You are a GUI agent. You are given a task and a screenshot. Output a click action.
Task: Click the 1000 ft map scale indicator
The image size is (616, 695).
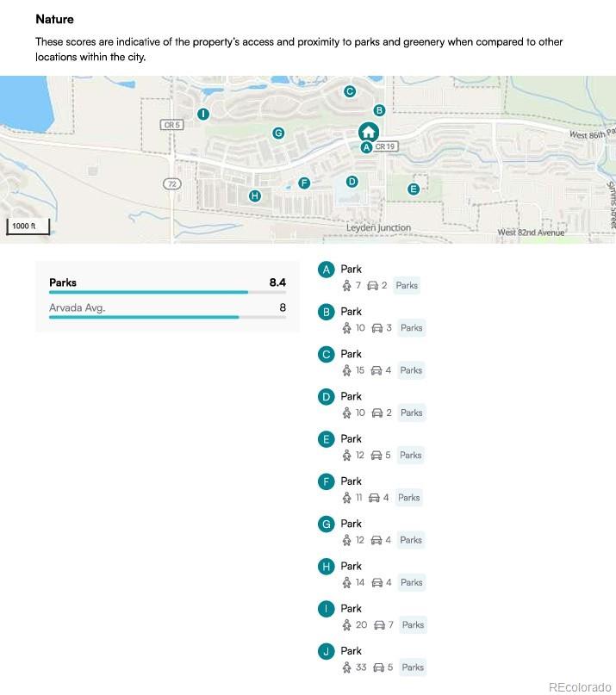28,227
